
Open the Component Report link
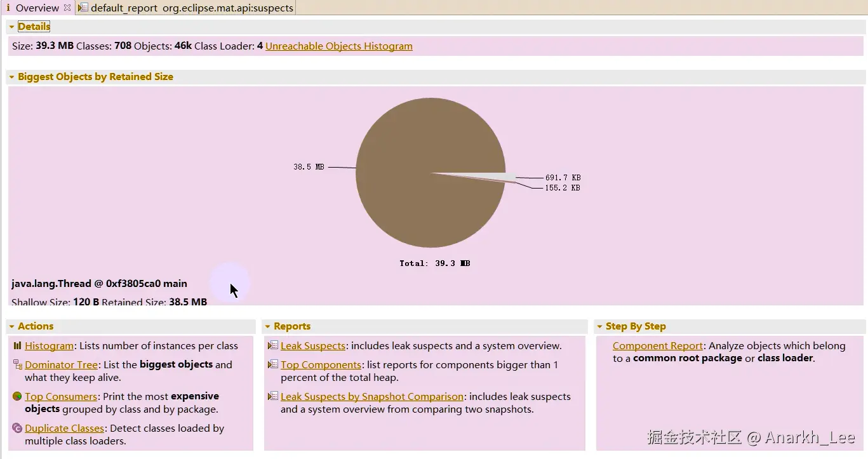658,346
